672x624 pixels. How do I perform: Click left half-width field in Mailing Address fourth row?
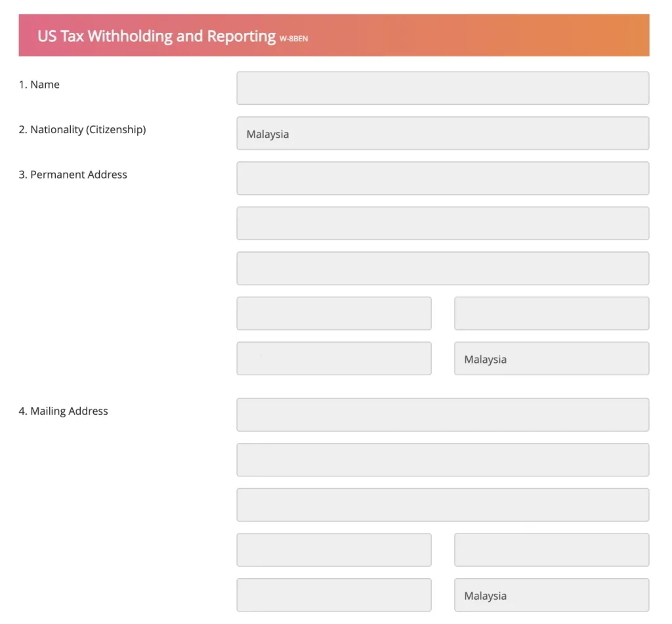[x=334, y=550]
